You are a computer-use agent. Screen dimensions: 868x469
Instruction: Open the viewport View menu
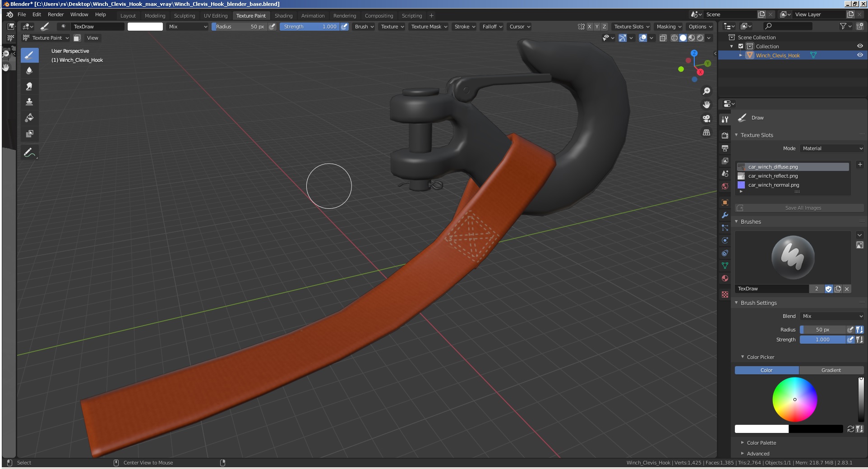pyautogui.click(x=92, y=38)
